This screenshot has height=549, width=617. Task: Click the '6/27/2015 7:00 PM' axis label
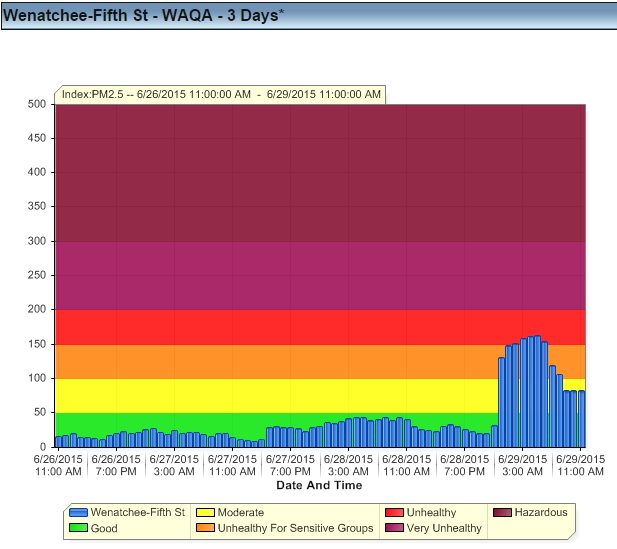point(290,465)
